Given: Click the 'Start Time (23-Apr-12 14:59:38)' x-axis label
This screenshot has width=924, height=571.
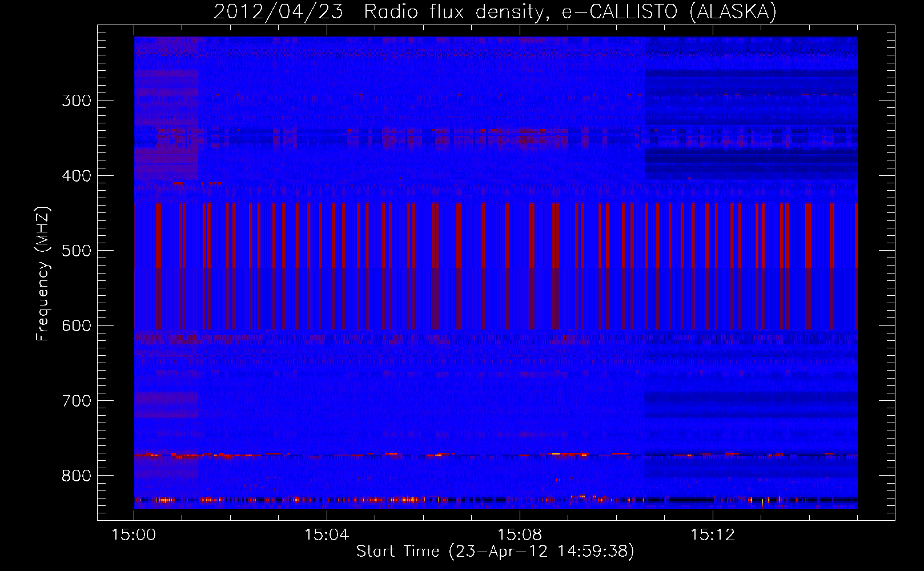Looking at the screenshot, I should (x=495, y=552).
